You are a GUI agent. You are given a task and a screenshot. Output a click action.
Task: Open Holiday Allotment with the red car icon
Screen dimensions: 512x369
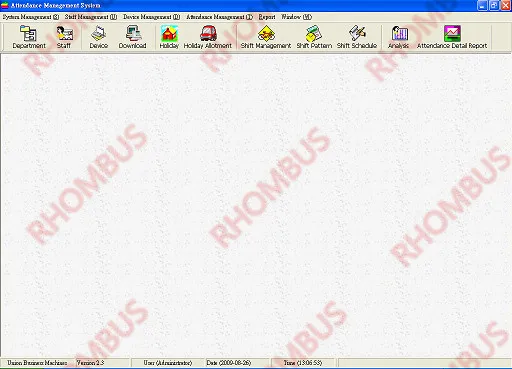(208, 37)
